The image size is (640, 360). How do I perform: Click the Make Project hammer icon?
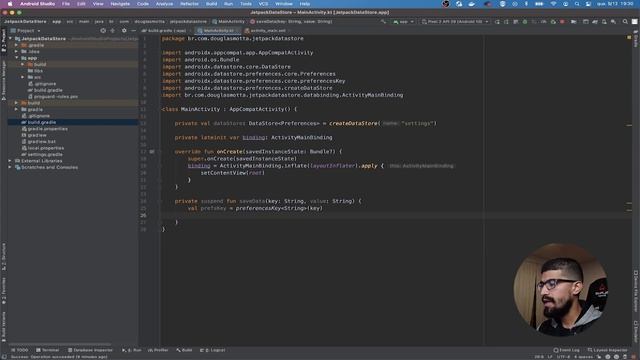[x=383, y=22]
